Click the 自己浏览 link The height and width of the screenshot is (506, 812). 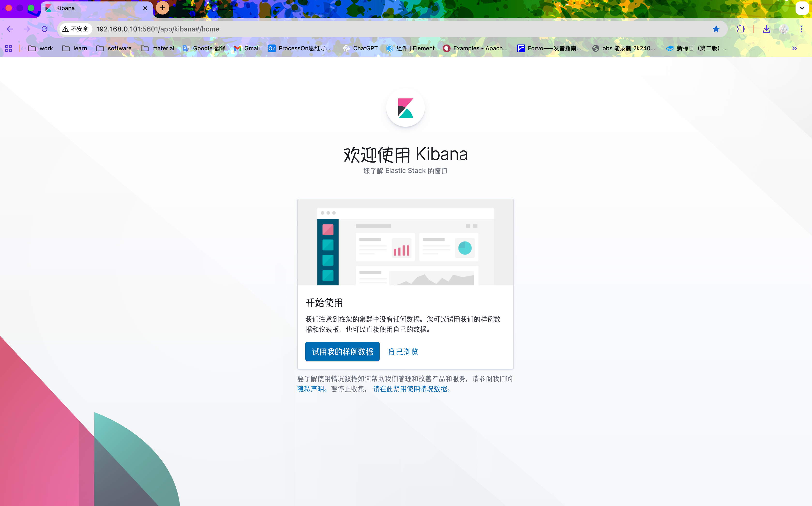click(403, 352)
